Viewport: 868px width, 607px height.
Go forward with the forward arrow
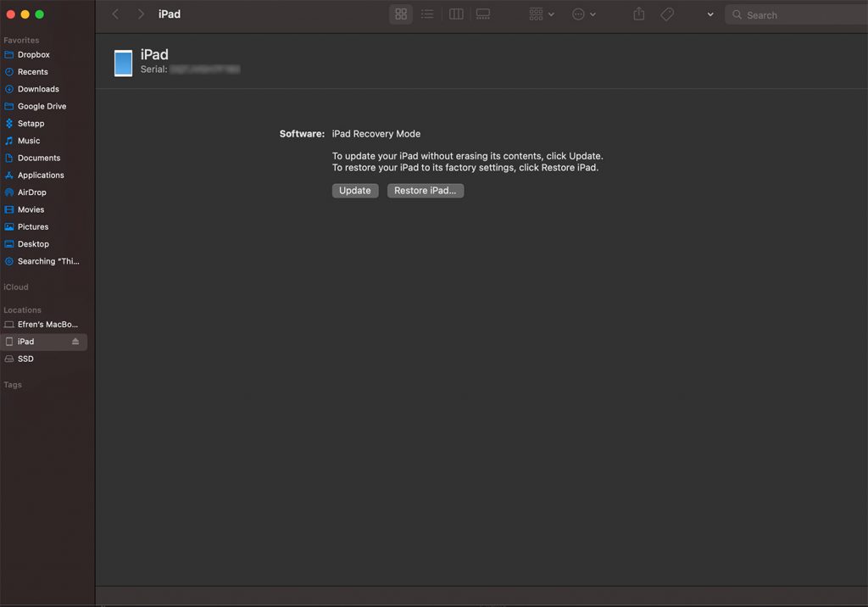point(141,14)
